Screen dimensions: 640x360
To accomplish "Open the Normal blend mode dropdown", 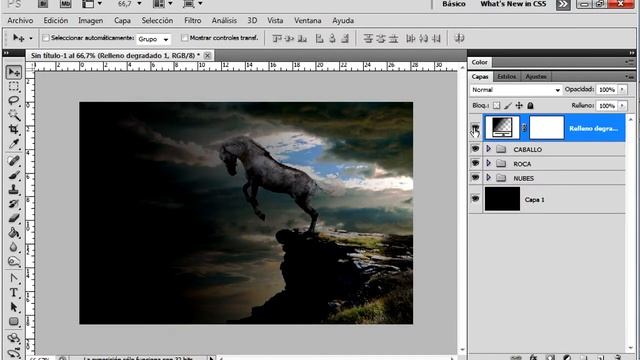I will 516,90.
